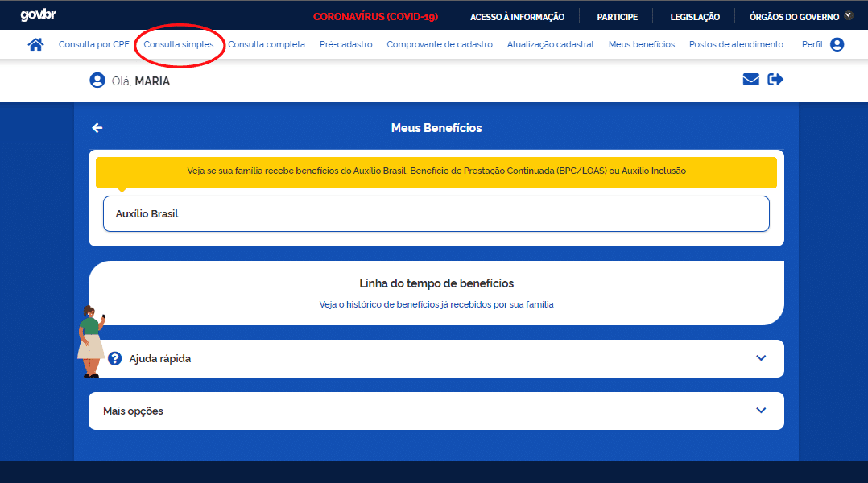Viewport: 868px width, 483px height.
Task: Click the gov.br logo
Action: [39, 15]
